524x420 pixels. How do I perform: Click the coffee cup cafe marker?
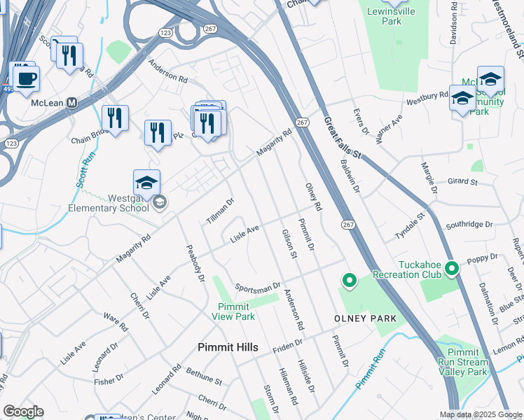pyautogui.click(x=27, y=80)
